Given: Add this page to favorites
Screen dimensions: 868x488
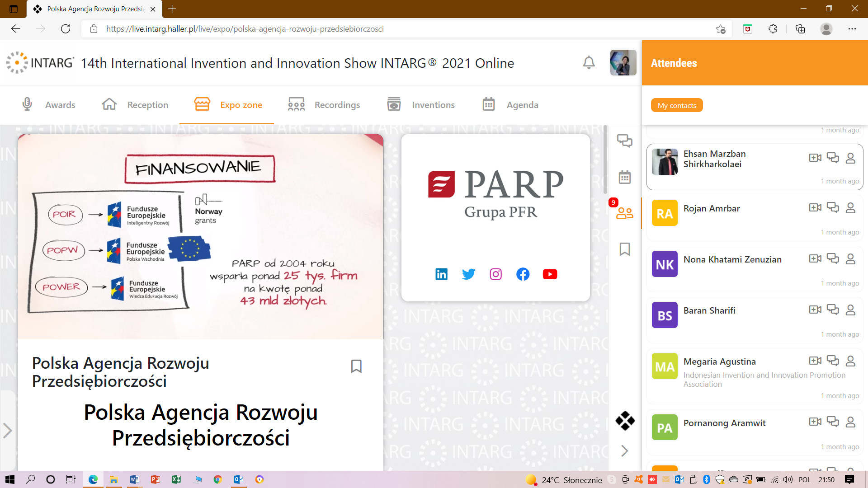Looking at the screenshot, I should (x=721, y=29).
